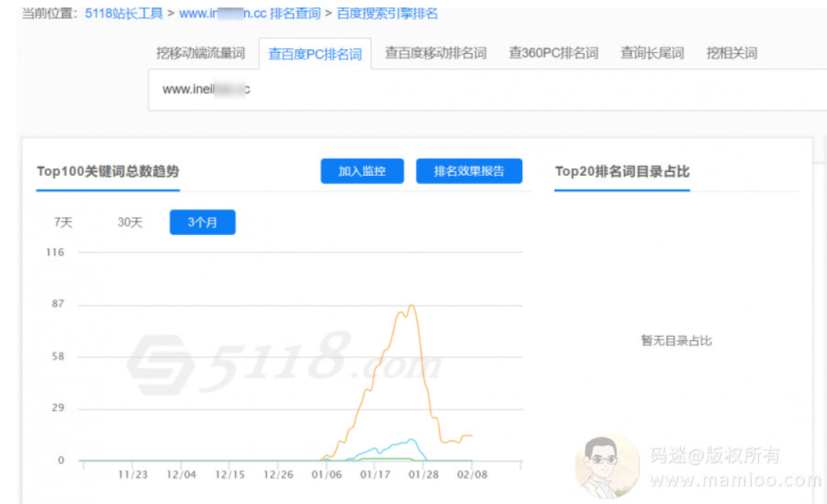
Task: Click the 02/08 date axis label
Action: click(x=472, y=474)
